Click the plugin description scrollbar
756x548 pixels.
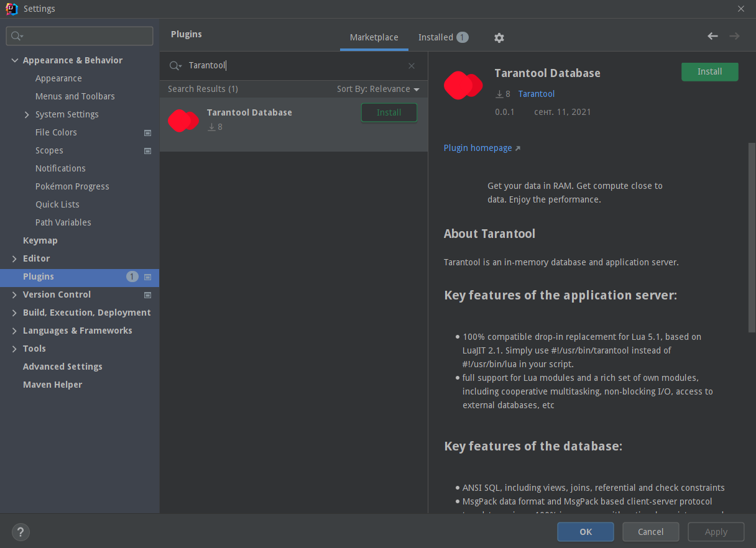pos(752,237)
